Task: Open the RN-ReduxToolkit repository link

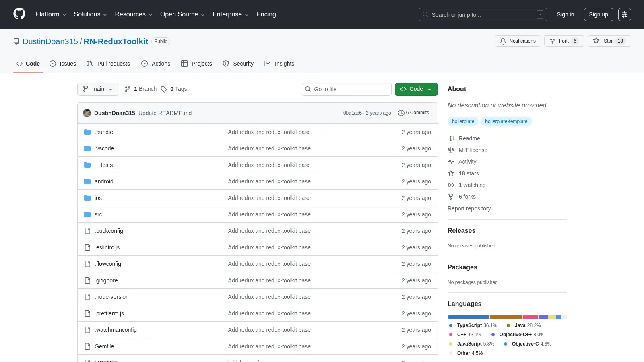Action: click(116, 41)
